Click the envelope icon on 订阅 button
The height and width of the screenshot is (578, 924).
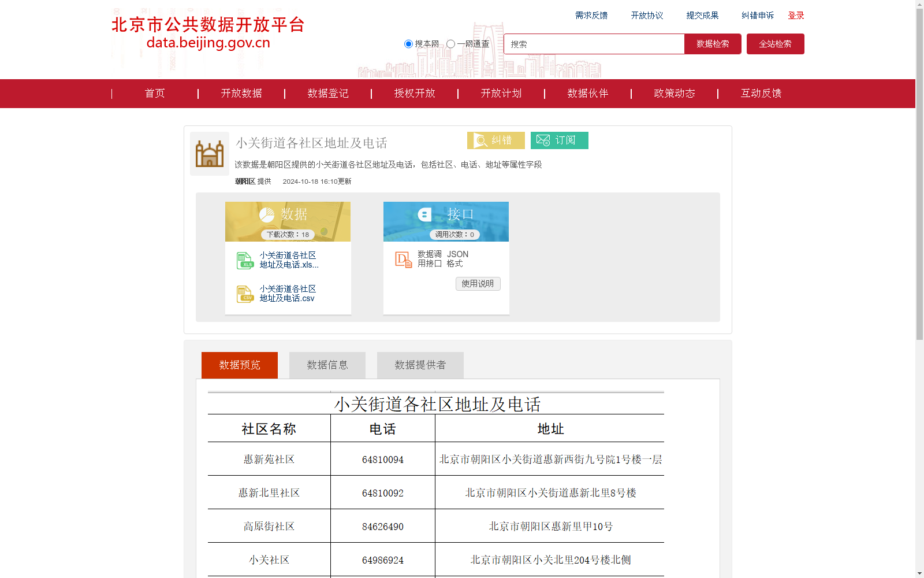click(543, 140)
